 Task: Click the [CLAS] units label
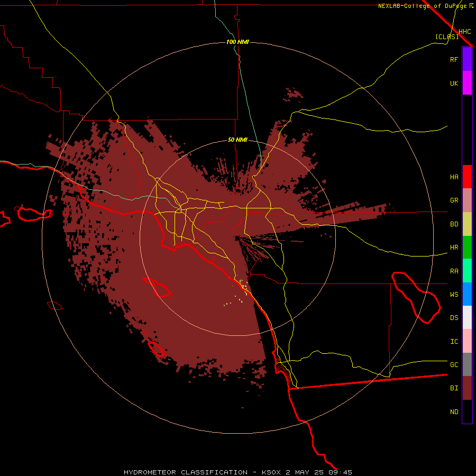(x=446, y=36)
